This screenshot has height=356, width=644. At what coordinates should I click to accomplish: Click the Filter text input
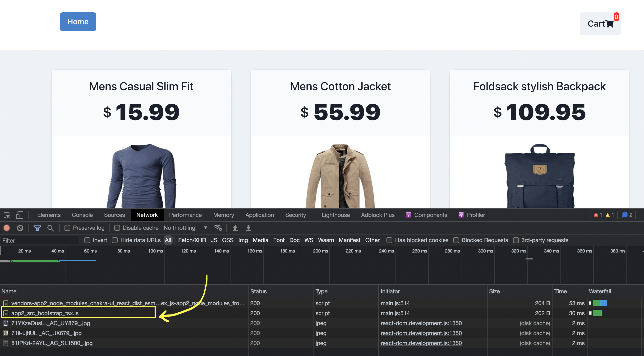(40, 240)
